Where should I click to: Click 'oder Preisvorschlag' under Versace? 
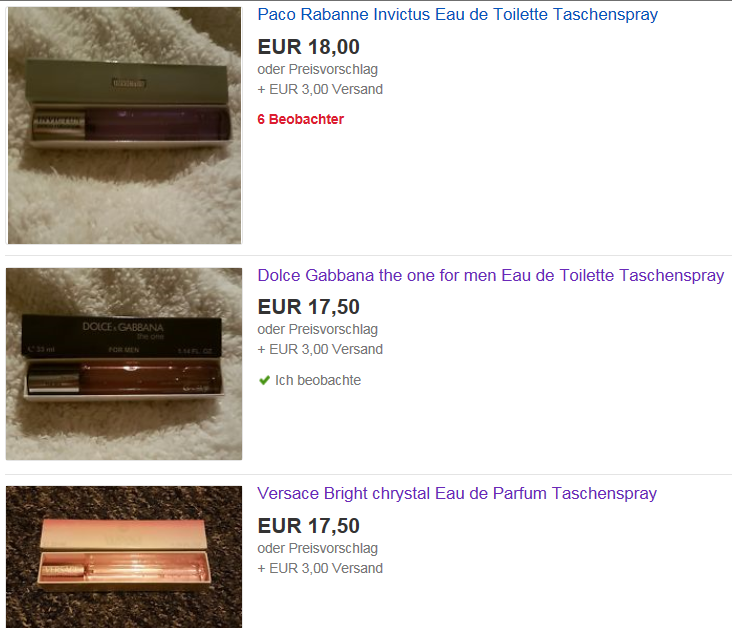[x=317, y=549]
